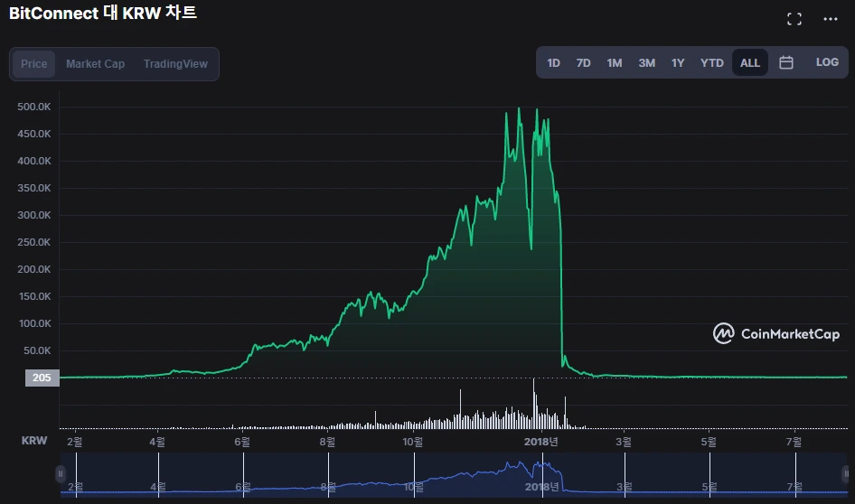Click the 3월 x-axis label
This screenshot has height=504, width=855.
click(624, 442)
